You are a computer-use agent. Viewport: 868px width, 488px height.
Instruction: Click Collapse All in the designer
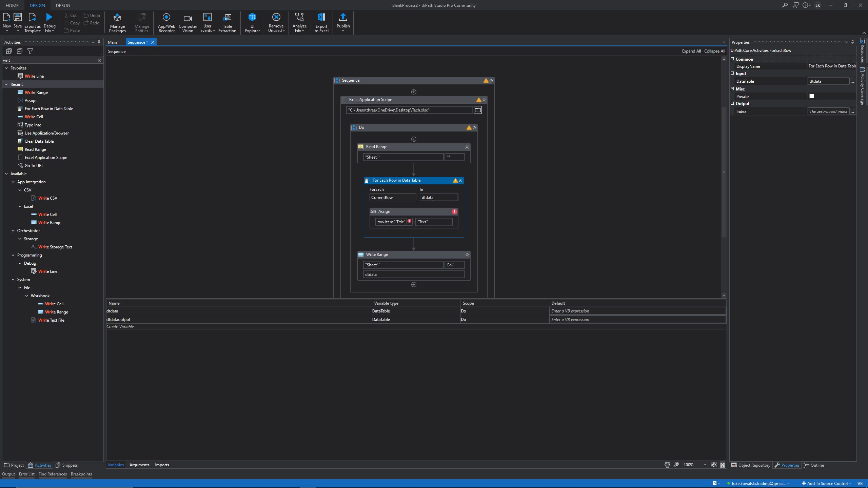pyautogui.click(x=714, y=51)
